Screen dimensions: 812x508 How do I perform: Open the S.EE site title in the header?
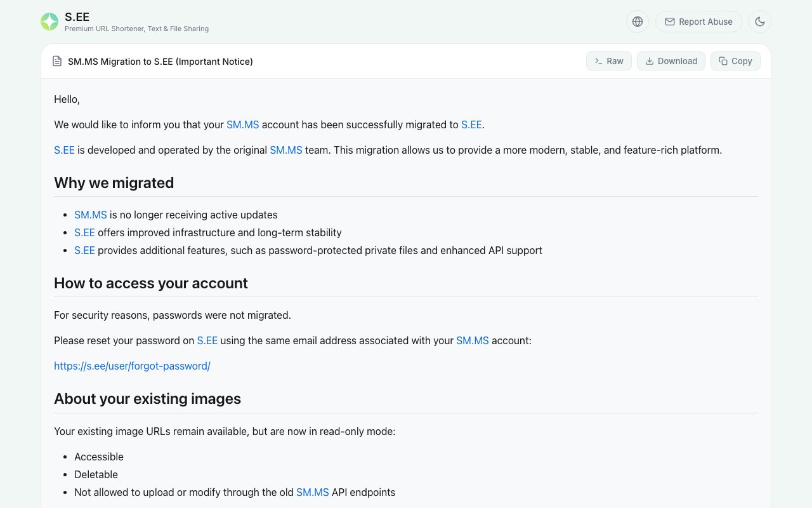pos(77,17)
